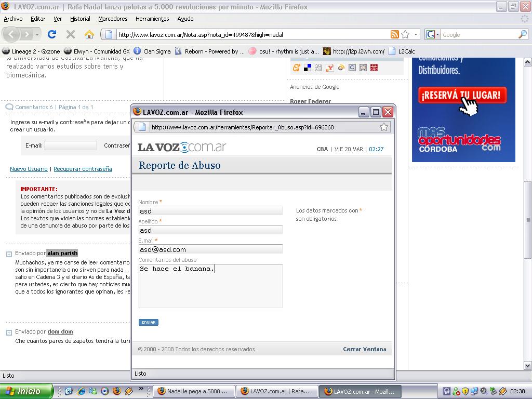Share article via the orange swirl icon
Screen dimensions: 532x399
(341, 68)
